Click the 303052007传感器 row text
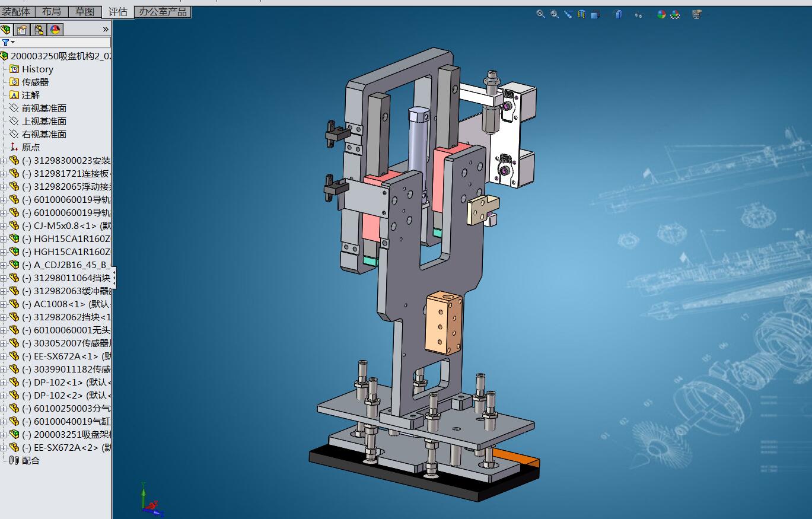Viewport: 812px width, 519px height. (x=66, y=343)
